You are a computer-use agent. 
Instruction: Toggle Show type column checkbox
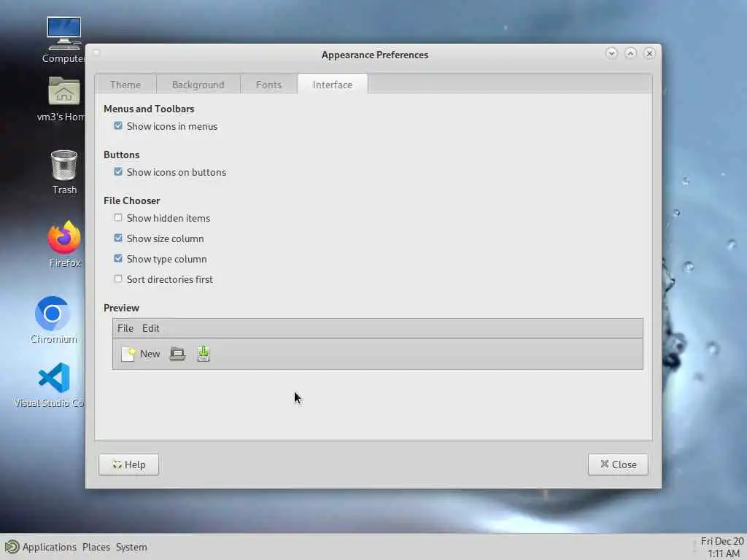(118, 259)
